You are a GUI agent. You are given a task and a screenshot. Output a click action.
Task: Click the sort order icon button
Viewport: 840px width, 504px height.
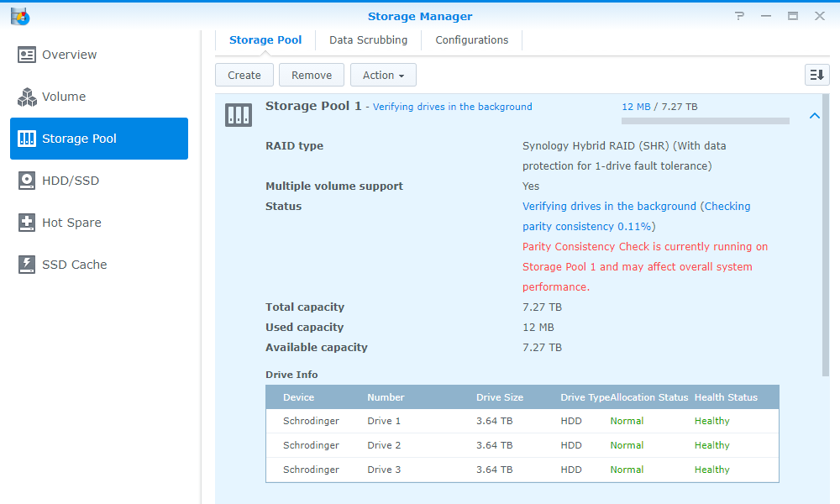click(x=817, y=75)
